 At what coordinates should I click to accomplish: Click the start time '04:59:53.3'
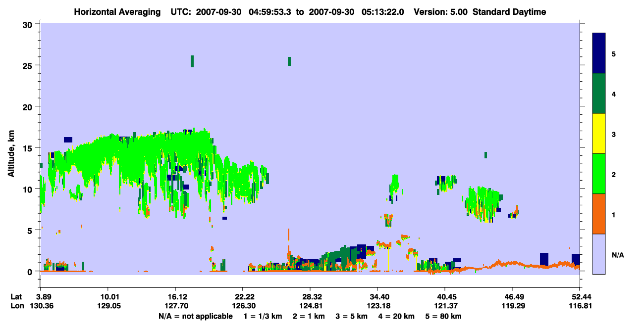coord(271,12)
